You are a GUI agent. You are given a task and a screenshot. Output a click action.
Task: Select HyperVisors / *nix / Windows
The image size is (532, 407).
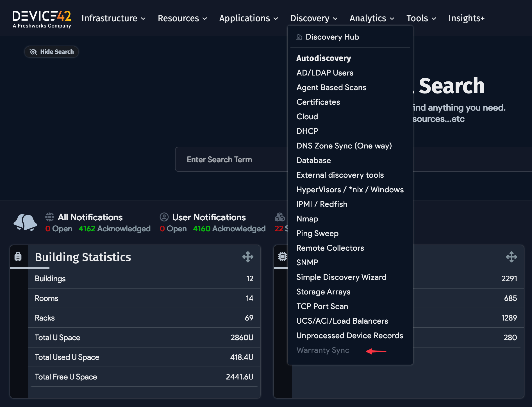pyautogui.click(x=350, y=190)
